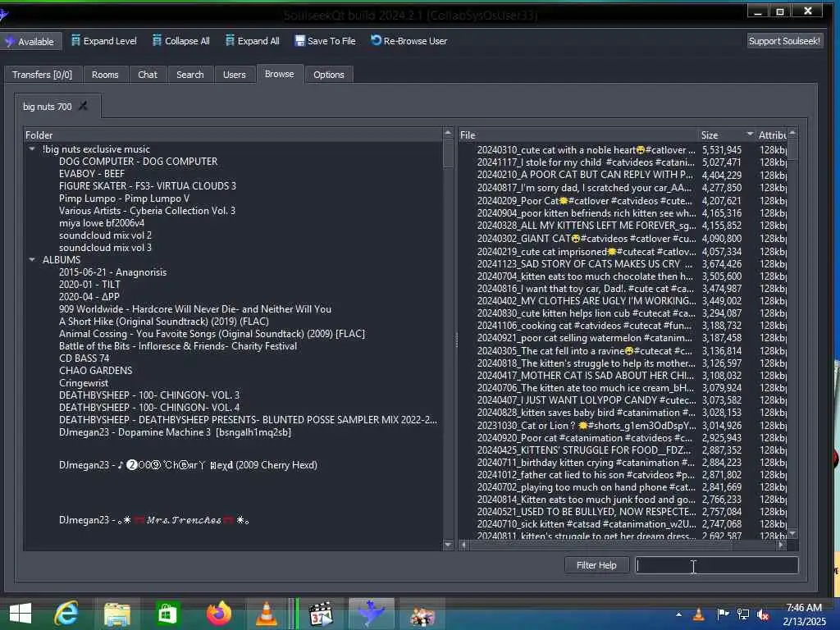The image size is (840, 630).
Task: Launch Firefox from the taskbar
Action: click(x=218, y=614)
